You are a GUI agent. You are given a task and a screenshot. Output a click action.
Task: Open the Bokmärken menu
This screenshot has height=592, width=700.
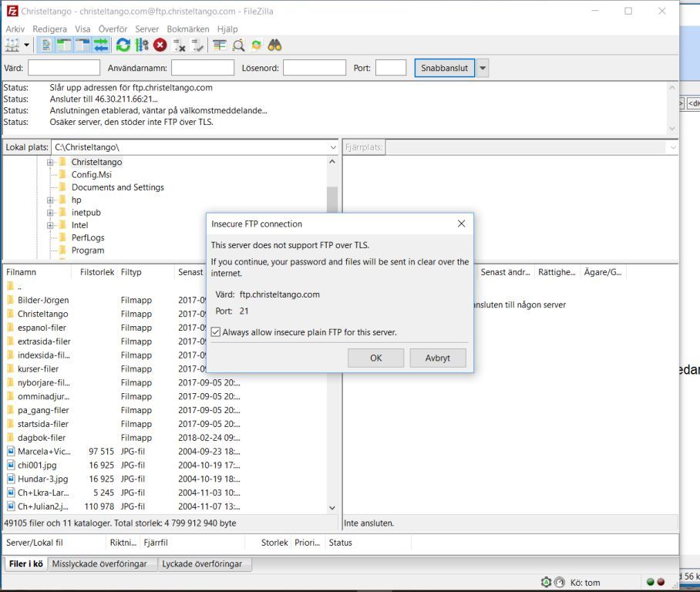(x=188, y=29)
